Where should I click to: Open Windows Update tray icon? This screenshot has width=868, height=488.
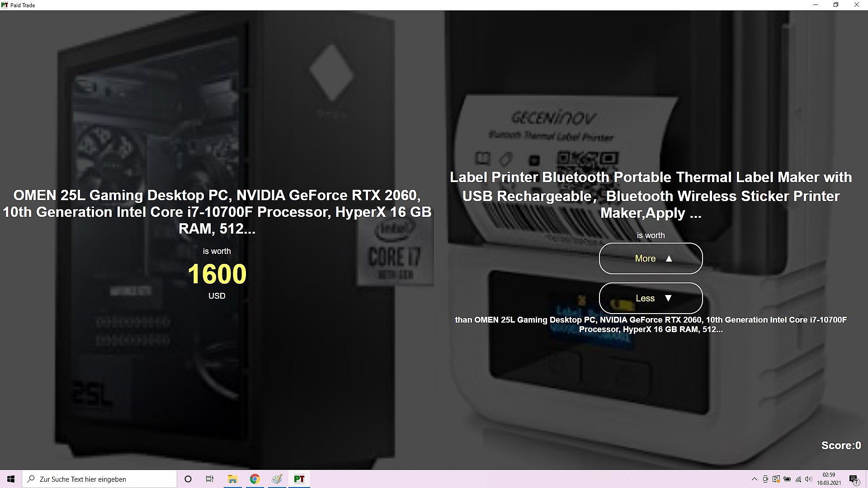(776, 479)
